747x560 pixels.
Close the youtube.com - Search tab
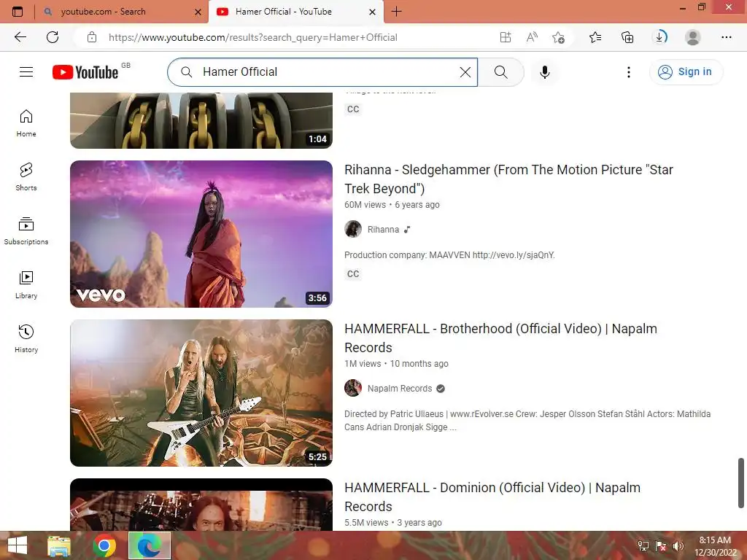click(x=198, y=12)
